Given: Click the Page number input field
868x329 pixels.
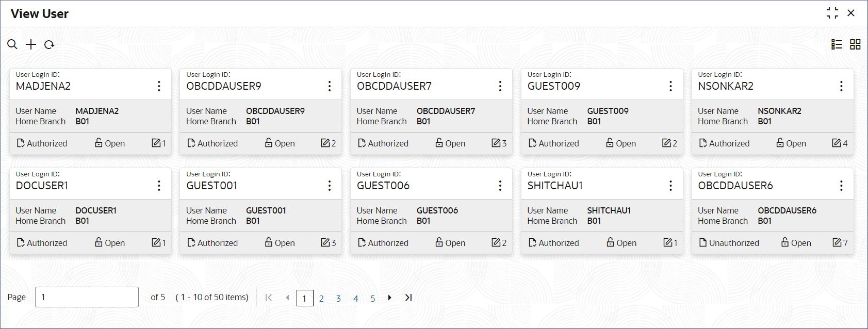Looking at the screenshot, I should pos(87,297).
